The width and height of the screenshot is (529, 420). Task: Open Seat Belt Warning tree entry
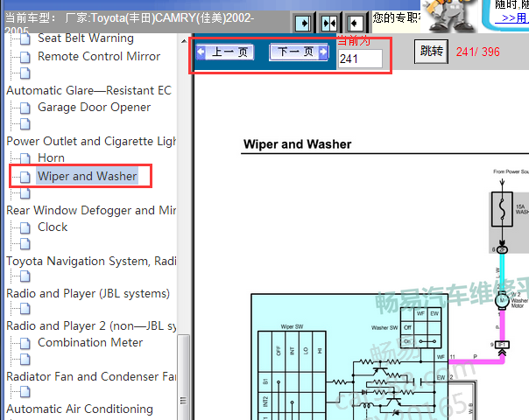click(86, 38)
